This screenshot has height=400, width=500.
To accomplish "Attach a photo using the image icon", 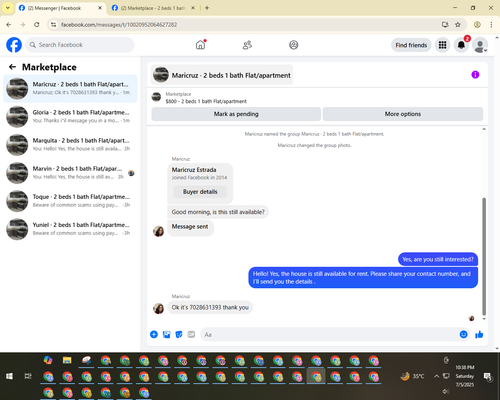I will 166,334.
